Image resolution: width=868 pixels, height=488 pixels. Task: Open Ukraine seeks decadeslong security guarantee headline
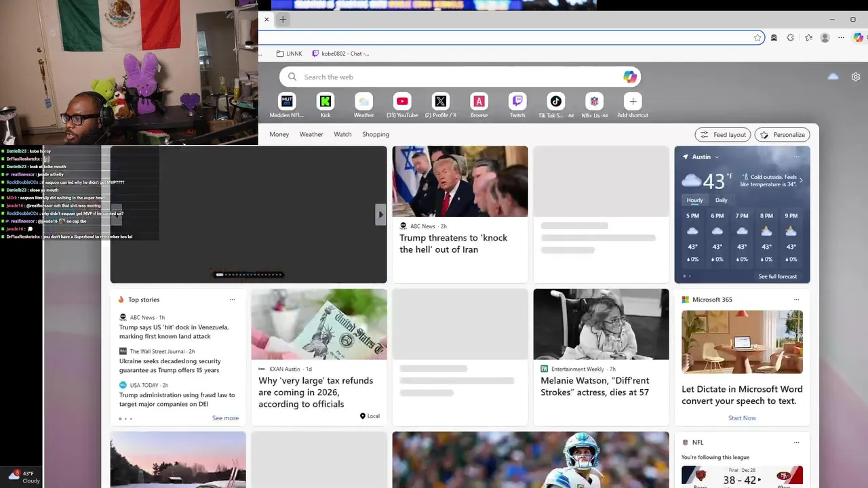(x=170, y=365)
